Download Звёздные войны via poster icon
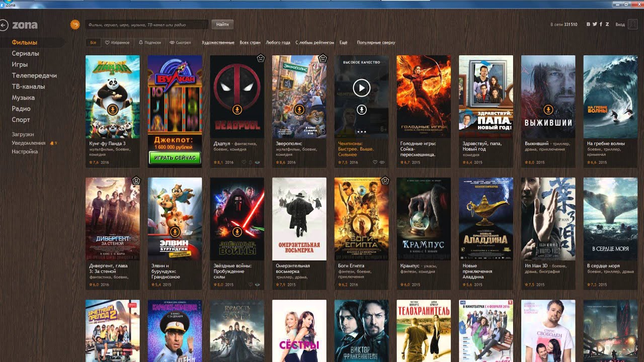644x362 pixels. [237, 231]
